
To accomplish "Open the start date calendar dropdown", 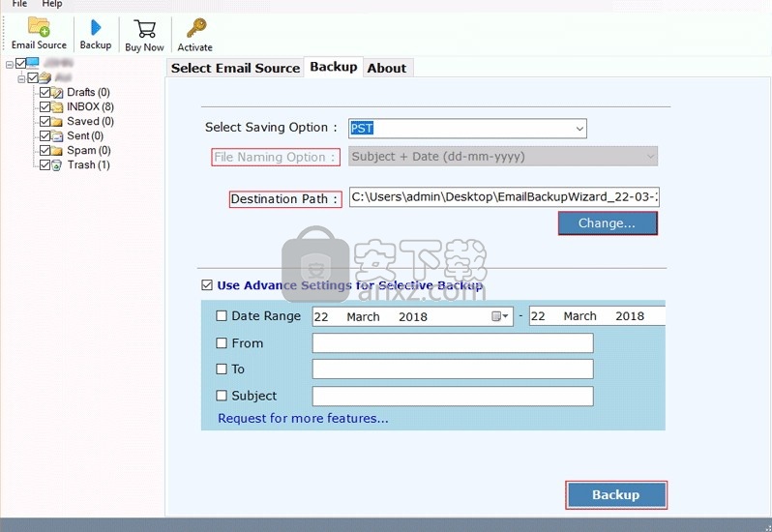I will pos(500,316).
